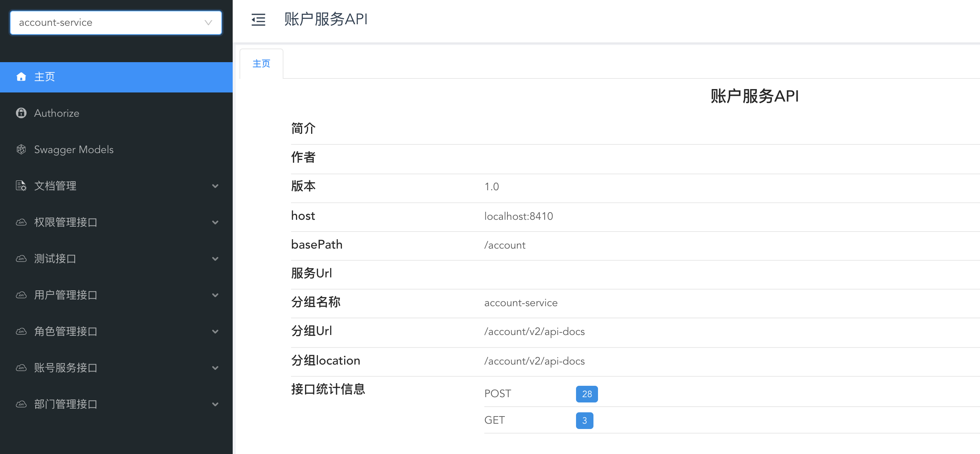
Task: Click the home icon beside 主页
Action: click(21, 77)
